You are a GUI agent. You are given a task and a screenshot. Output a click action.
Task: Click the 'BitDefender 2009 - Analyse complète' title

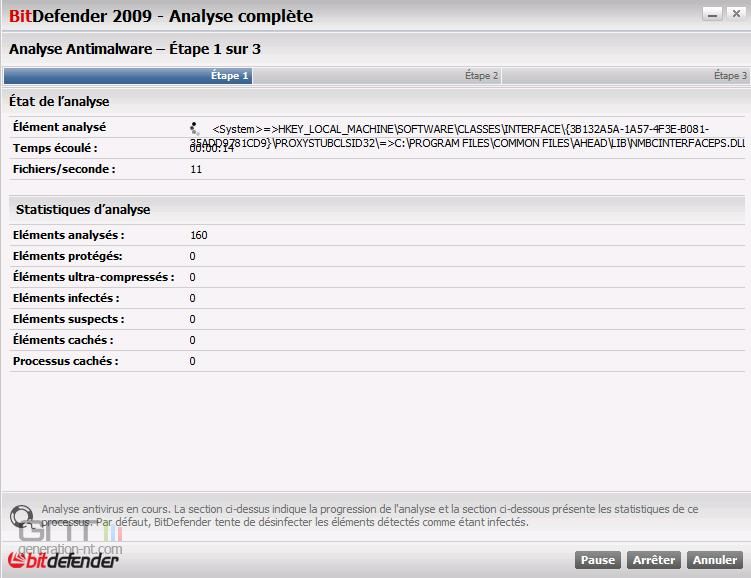pyautogui.click(x=161, y=16)
